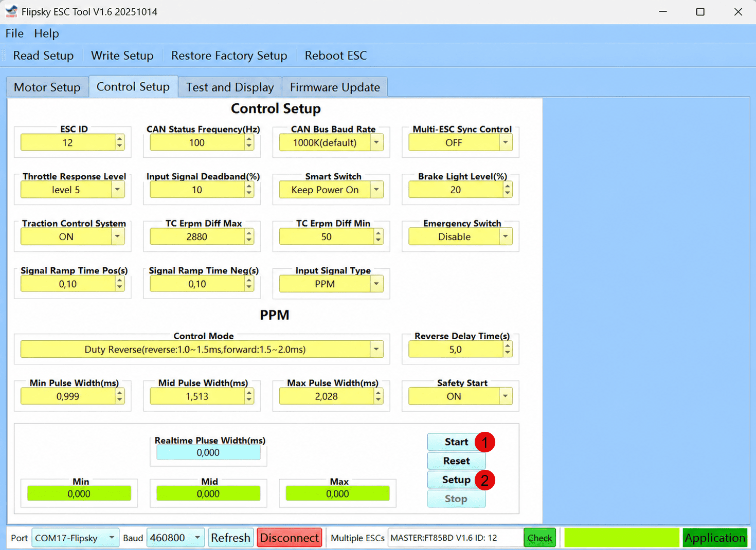Screen dimensions: 756x550
Task: Click the Reset button
Action: 456,461
